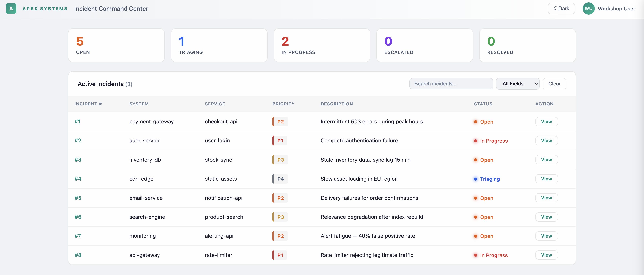Image resolution: width=644 pixels, height=275 pixels.
Task: Click the 'notification-api' service cell
Action: coord(224,198)
